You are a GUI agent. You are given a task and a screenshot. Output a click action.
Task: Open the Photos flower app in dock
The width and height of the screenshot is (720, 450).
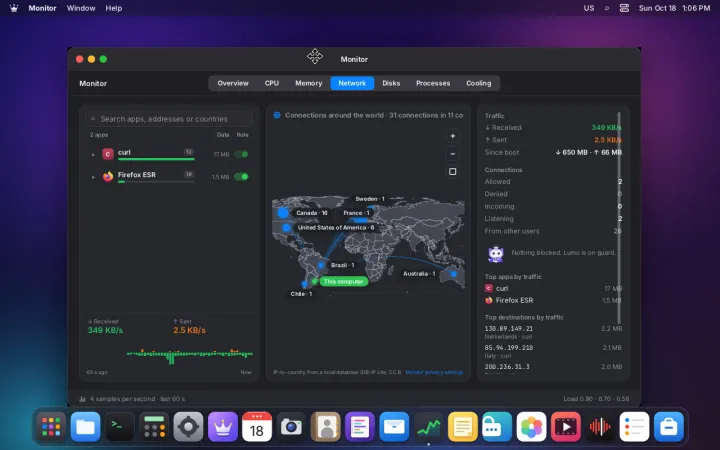(x=531, y=427)
